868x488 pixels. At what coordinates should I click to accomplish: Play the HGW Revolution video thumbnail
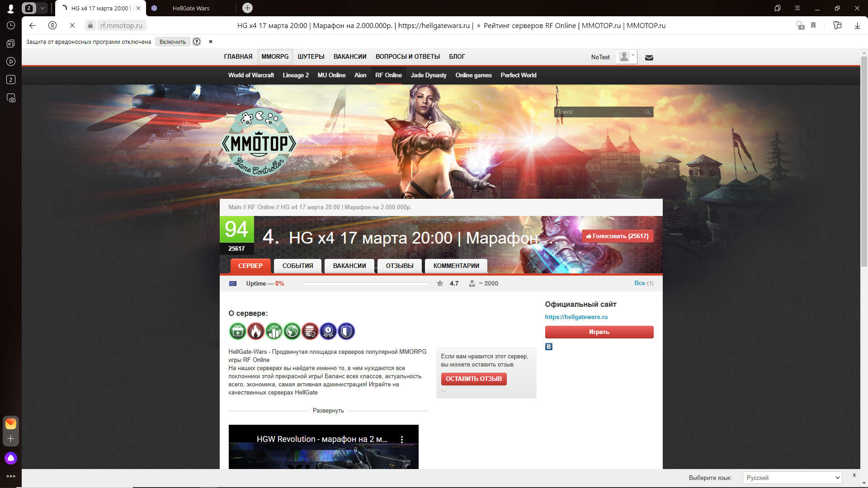click(x=324, y=447)
